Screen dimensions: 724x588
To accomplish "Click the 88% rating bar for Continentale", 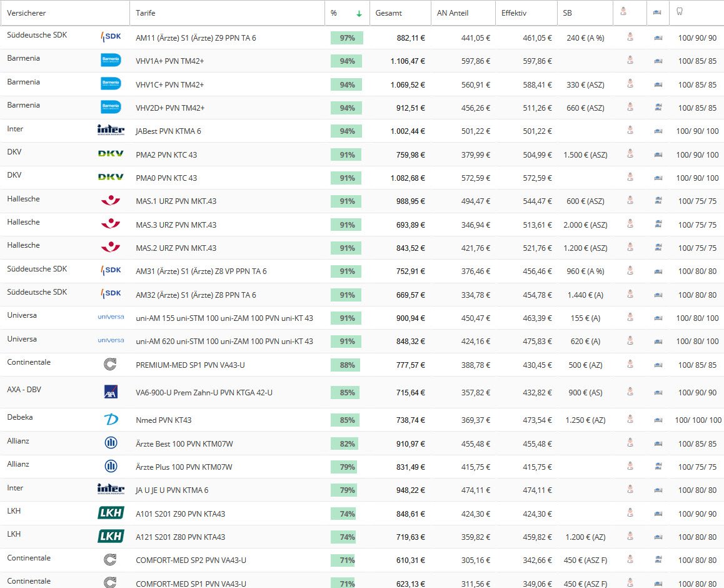I will click(346, 365).
